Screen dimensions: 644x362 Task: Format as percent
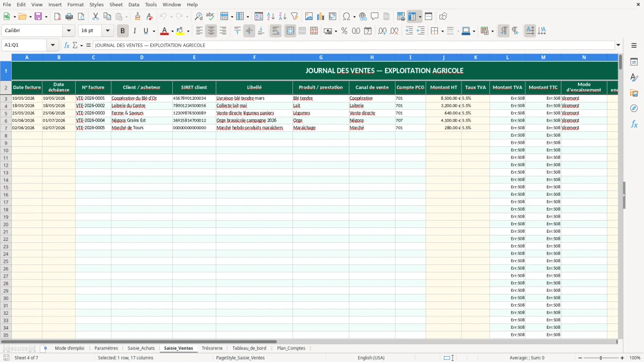[345, 31]
